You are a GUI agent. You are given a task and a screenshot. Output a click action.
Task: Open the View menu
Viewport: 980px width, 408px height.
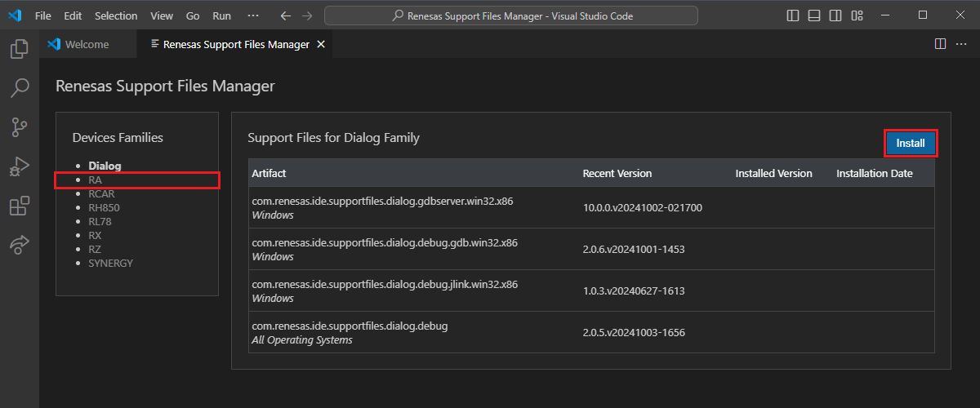pos(162,16)
